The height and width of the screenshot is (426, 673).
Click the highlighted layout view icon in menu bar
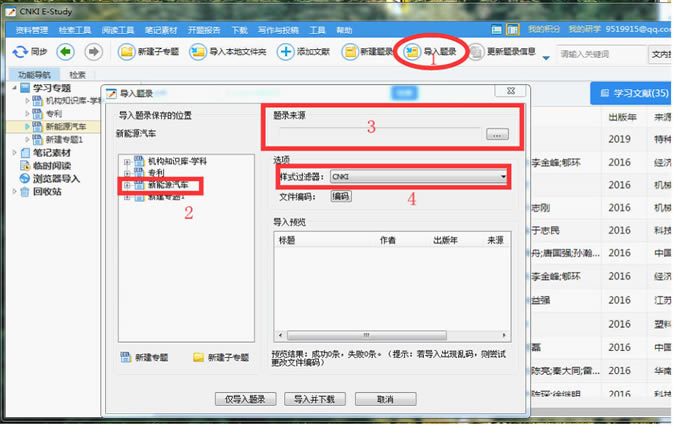[512, 30]
